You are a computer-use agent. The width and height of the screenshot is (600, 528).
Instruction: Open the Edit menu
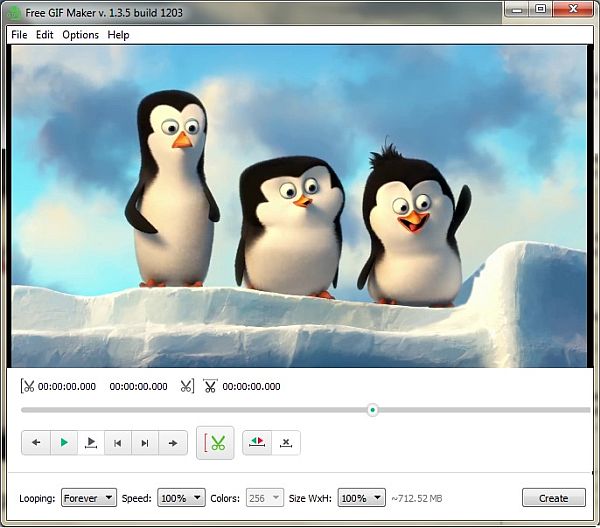tap(44, 35)
